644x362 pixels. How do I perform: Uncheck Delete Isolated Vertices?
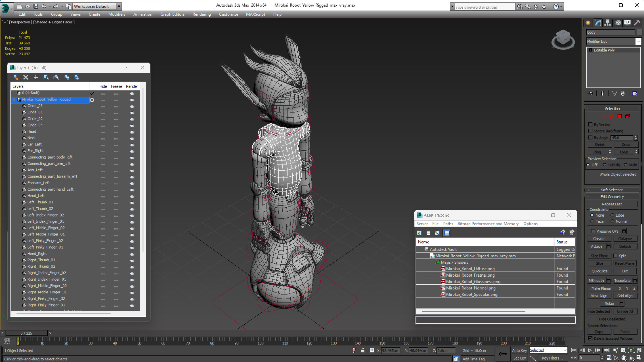tap(590, 338)
